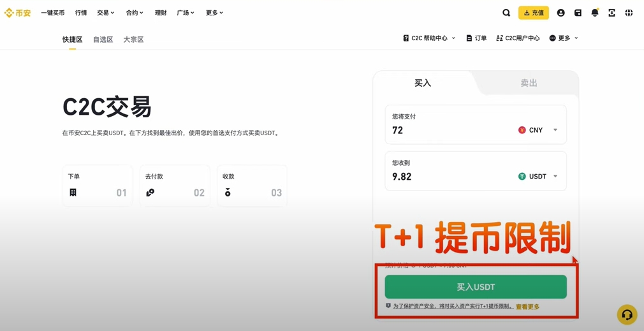Open 理财 menu item

coord(161,13)
